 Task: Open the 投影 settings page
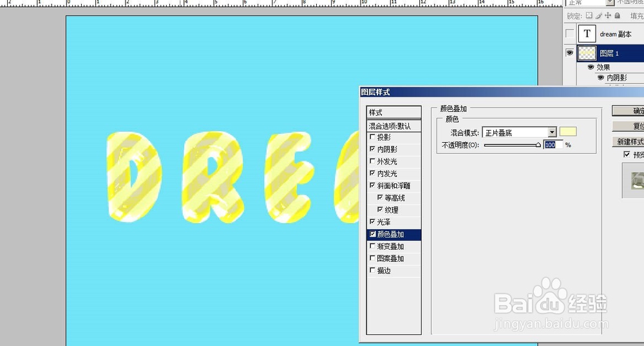[384, 137]
